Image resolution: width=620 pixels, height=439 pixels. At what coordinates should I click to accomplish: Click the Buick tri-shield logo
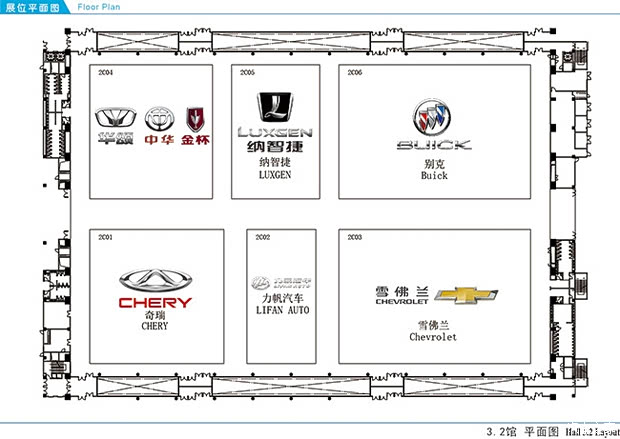[x=432, y=119]
